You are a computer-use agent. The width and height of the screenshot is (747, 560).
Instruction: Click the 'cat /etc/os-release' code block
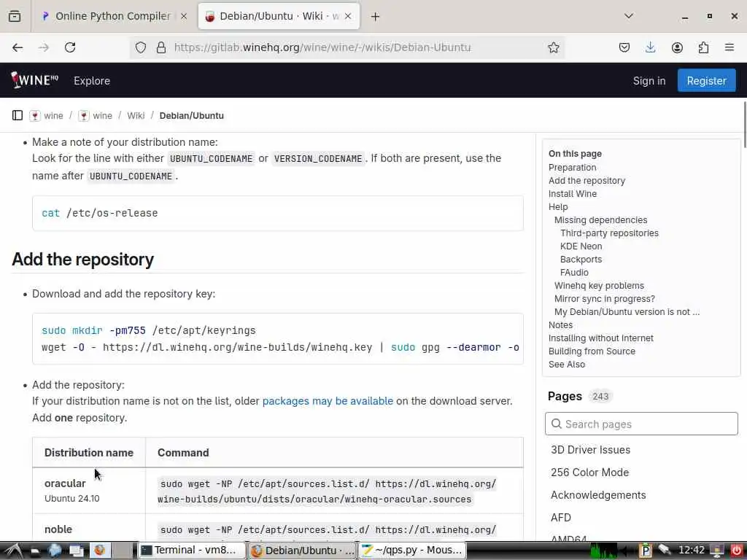coord(278,214)
